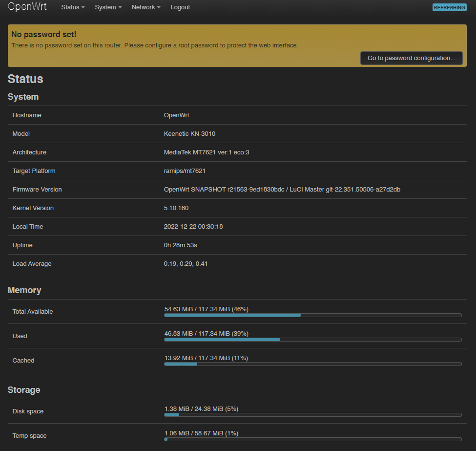This screenshot has width=476, height=451.
Task: Click the Cached memory progress bar
Action: [x=312, y=364]
